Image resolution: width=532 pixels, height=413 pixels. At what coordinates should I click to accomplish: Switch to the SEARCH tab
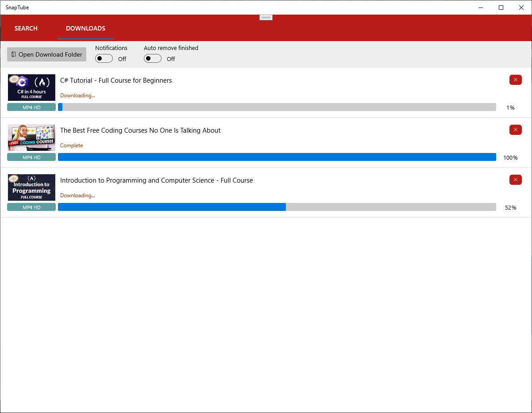tap(26, 28)
